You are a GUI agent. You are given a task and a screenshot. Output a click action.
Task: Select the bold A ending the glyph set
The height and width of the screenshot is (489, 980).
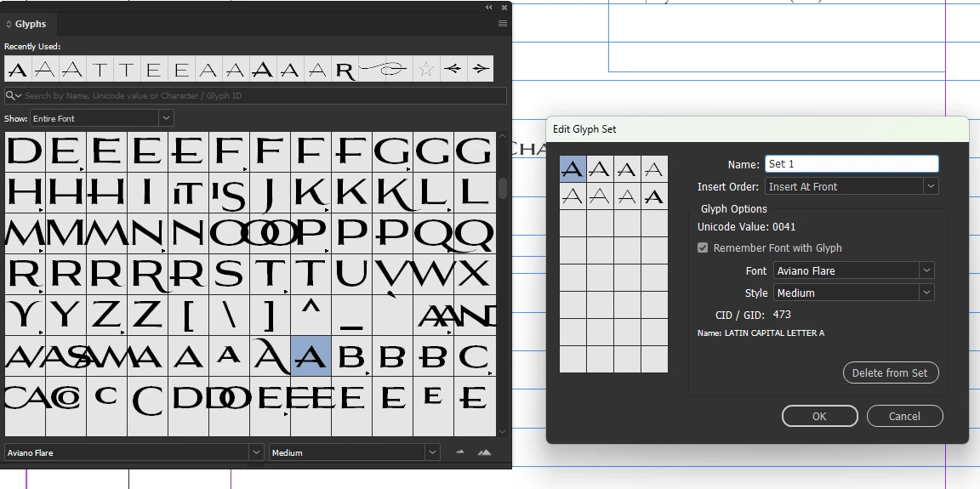pos(654,196)
